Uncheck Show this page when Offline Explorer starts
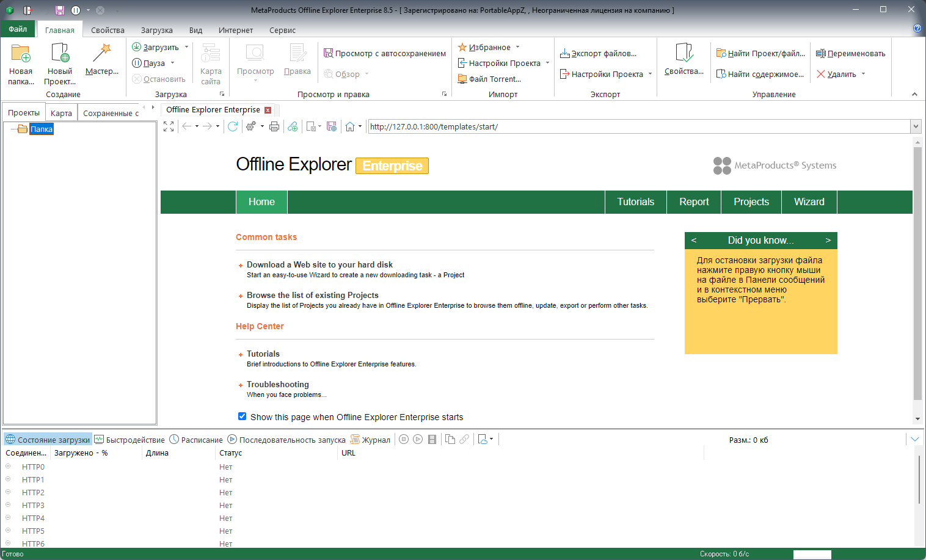 click(242, 416)
